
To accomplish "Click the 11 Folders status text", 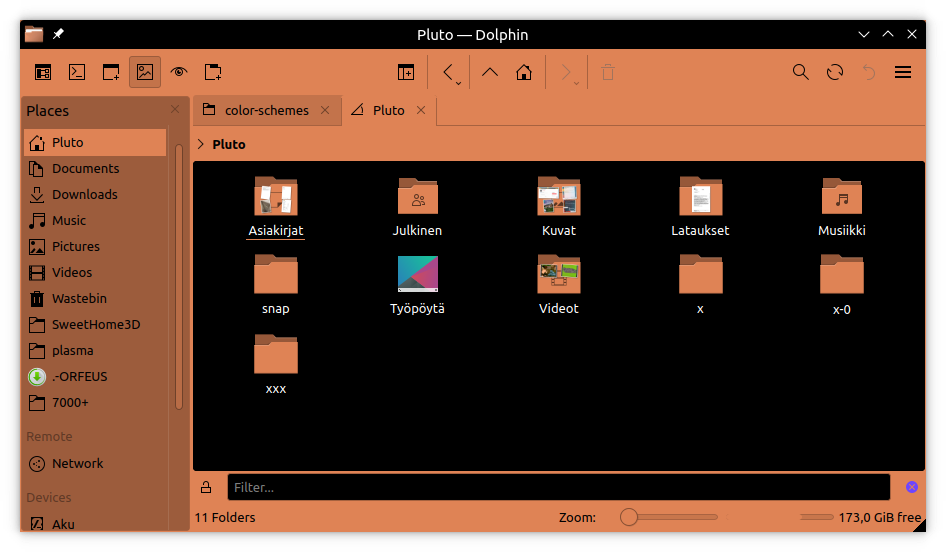I will (x=225, y=518).
